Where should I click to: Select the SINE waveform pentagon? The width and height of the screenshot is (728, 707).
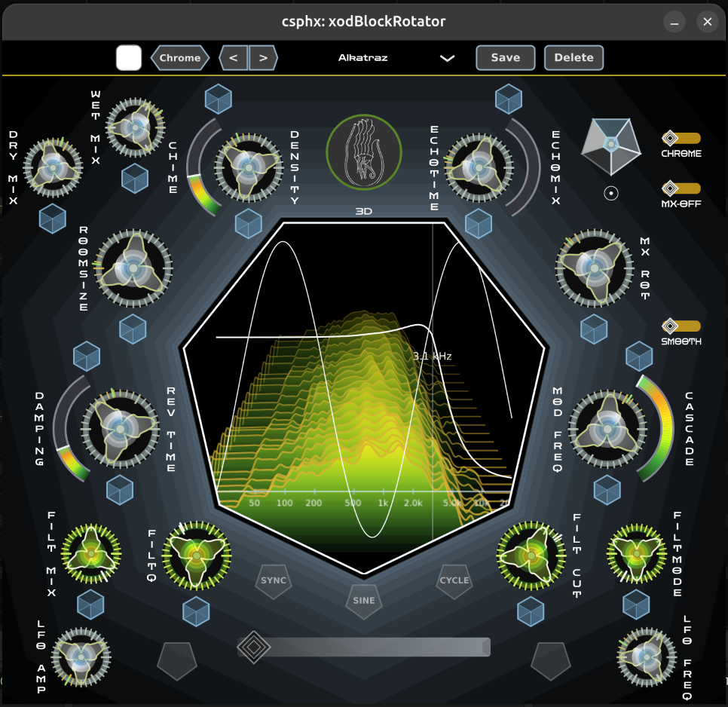click(364, 601)
